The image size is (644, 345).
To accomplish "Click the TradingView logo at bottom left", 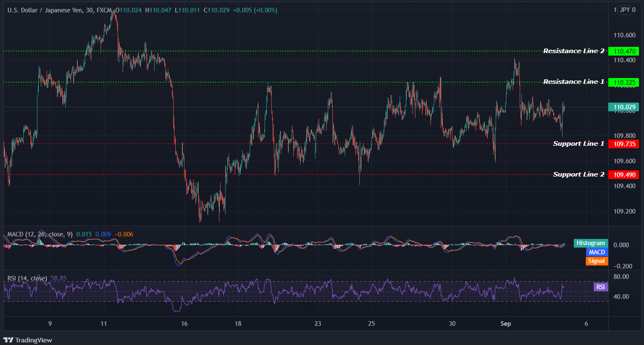I will click(x=28, y=340).
